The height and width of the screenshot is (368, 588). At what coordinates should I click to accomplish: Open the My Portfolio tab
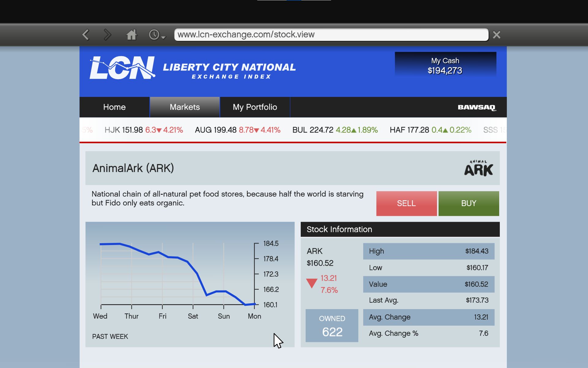tap(255, 107)
